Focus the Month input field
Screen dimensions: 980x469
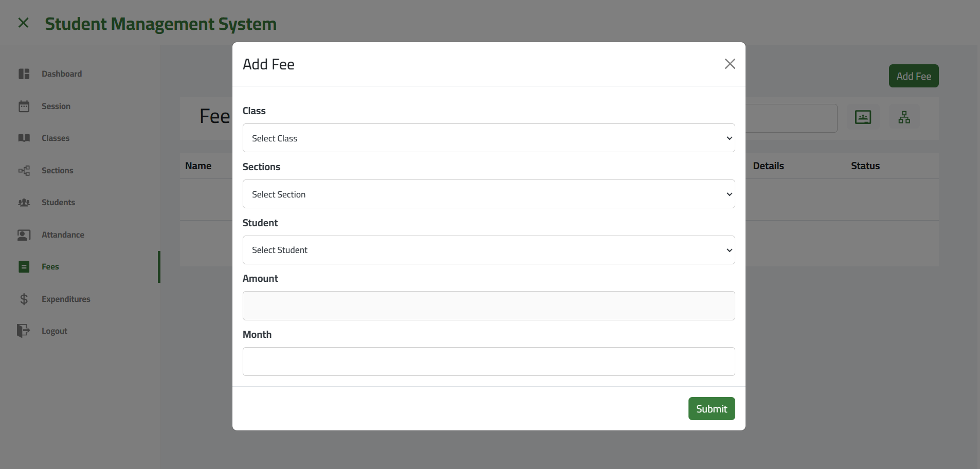point(488,362)
